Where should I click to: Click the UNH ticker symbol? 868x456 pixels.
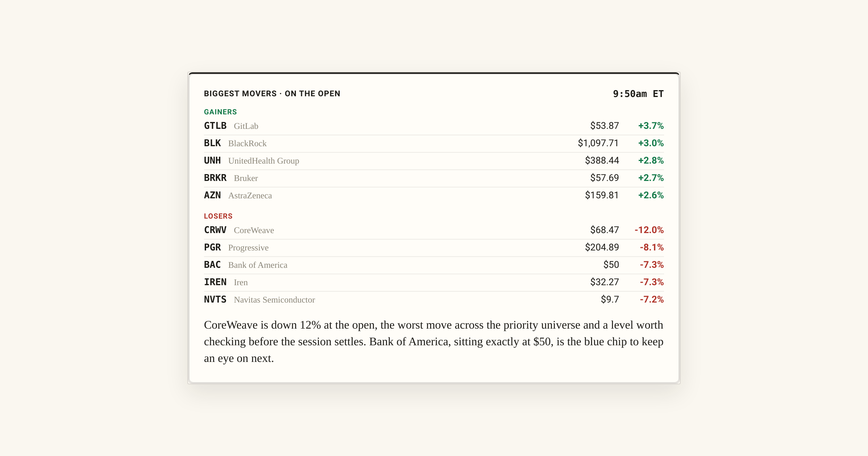click(212, 160)
